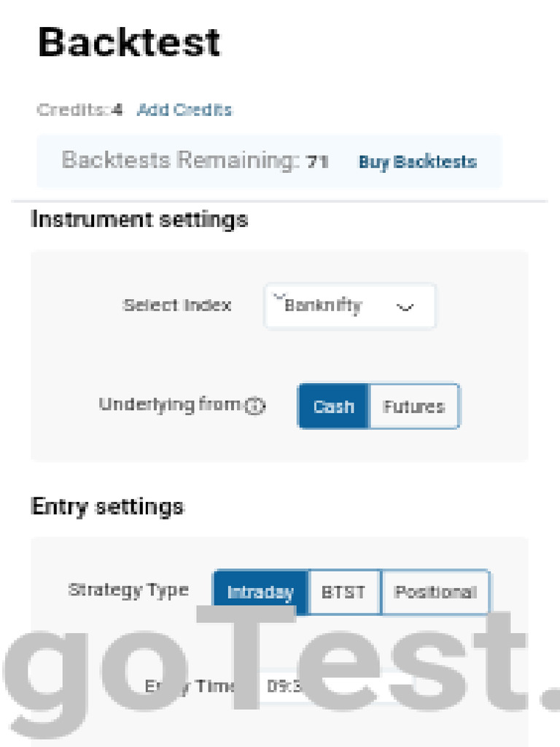Image resolution: width=560 pixels, height=747 pixels.
Task: Click the Underlying from label text
Action: click(x=170, y=405)
